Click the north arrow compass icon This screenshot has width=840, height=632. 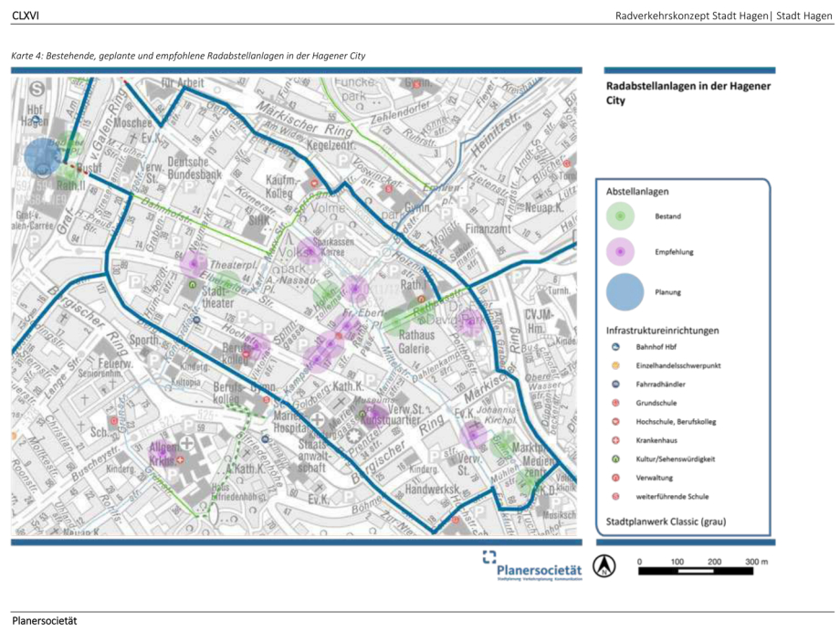pos(604,566)
